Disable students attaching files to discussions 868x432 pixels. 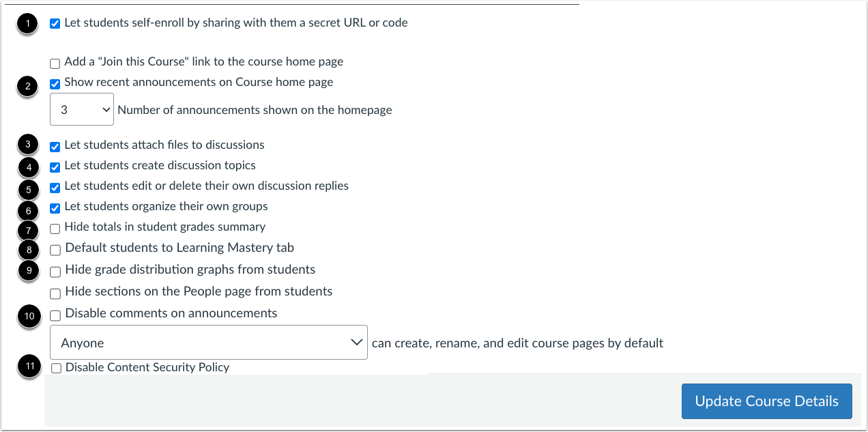click(55, 145)
